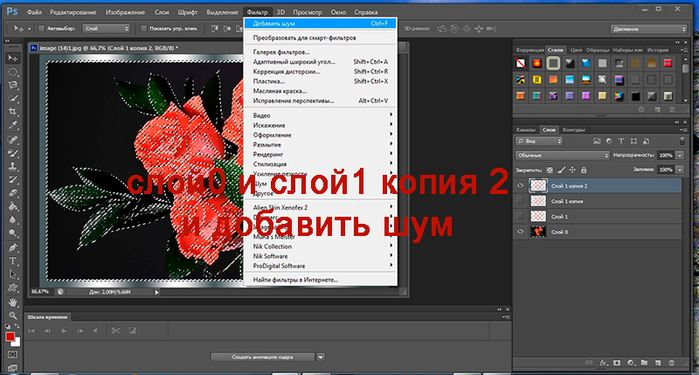Viewport: 699px width, 375px height.
Task: Select the Blur tool
Action: coord(12,220)
